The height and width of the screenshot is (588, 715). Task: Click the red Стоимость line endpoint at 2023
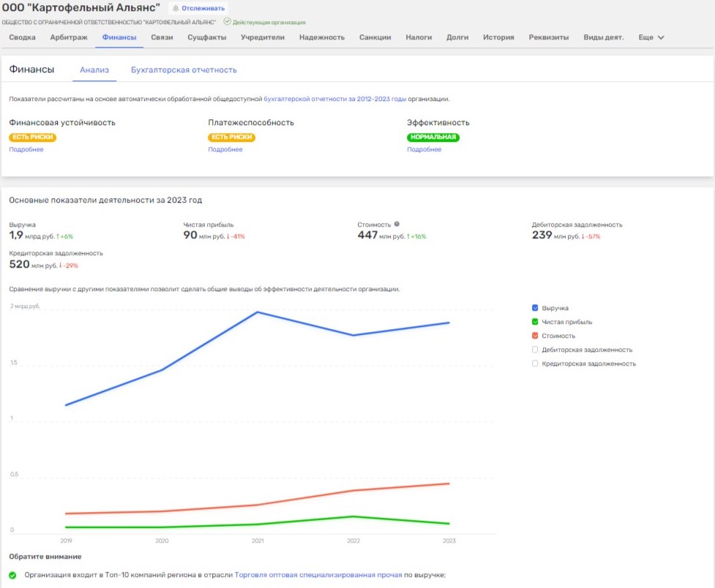(x=449, y=483)
